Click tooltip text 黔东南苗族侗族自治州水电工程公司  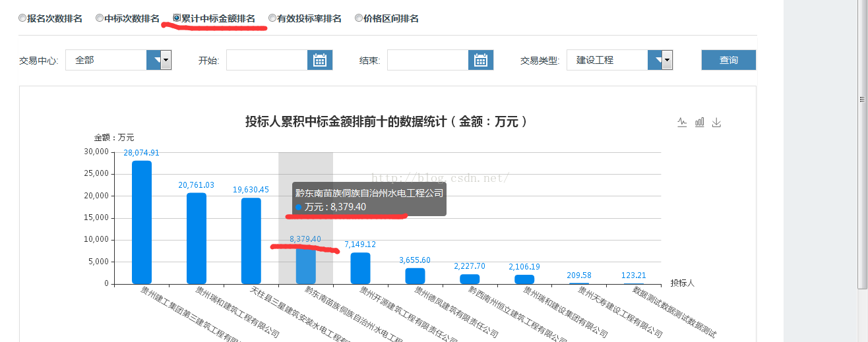tap(369, 193)
